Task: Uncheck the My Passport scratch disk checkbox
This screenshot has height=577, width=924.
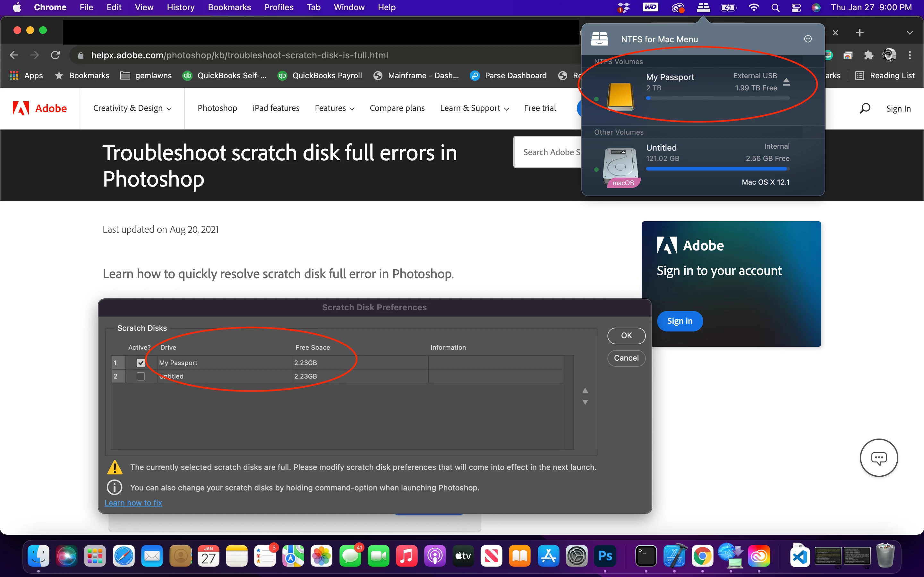Action: click(141, 363)
